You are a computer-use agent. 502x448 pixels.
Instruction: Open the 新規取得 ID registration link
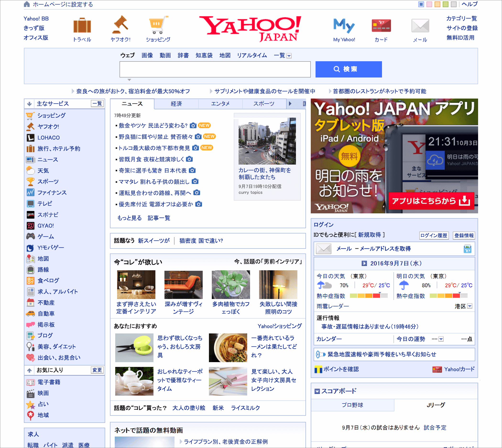[369, 235]
